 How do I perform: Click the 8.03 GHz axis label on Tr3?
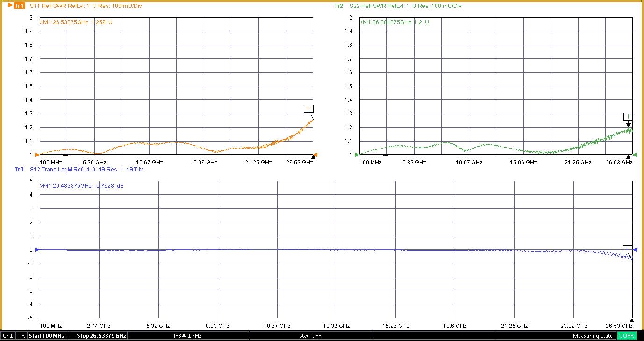click(x=218, y=326)
